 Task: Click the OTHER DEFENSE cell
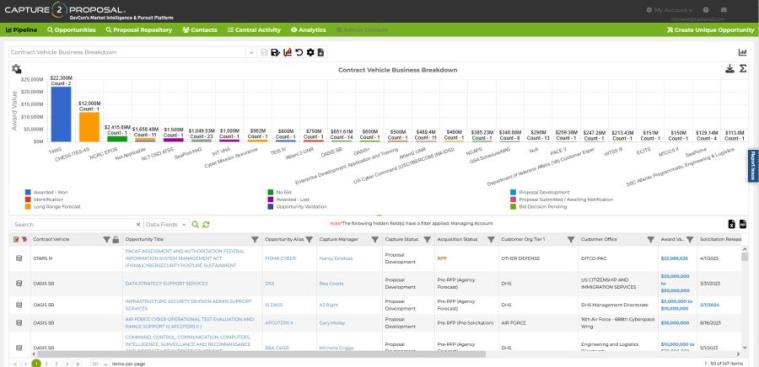coord(537,259)
